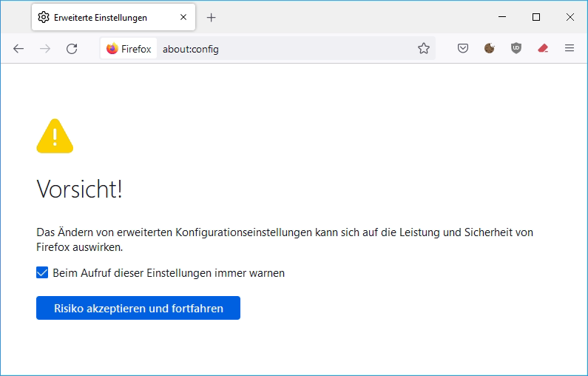This screenshot has height=376, width=588.
Task: Click the Vorsicht! heading text
Action: pyautogui.click(x=79, y=189)
